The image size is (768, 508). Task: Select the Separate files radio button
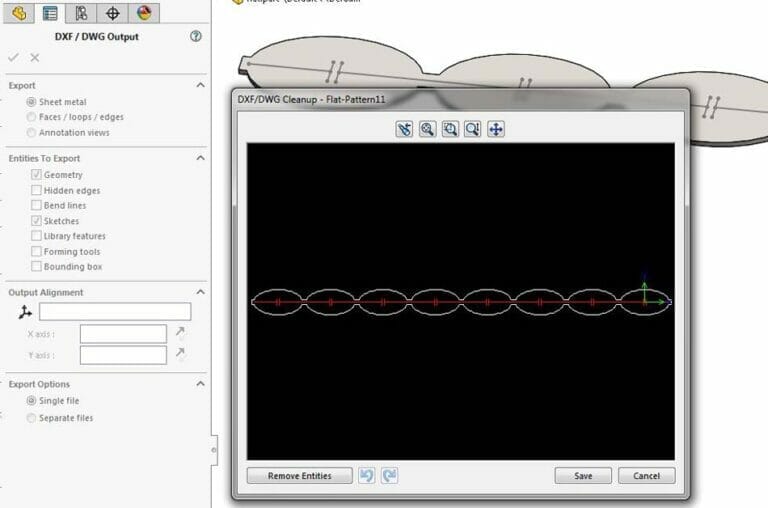(x=32, y=418)
